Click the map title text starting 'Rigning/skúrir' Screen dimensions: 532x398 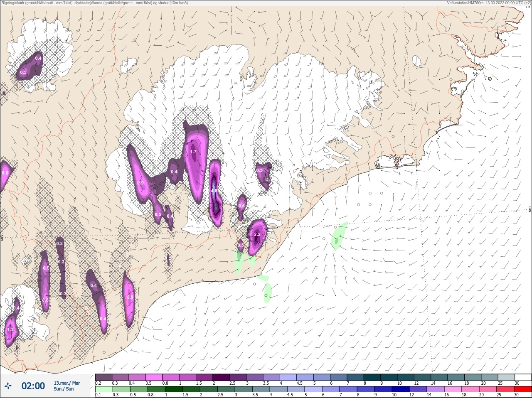94,3
